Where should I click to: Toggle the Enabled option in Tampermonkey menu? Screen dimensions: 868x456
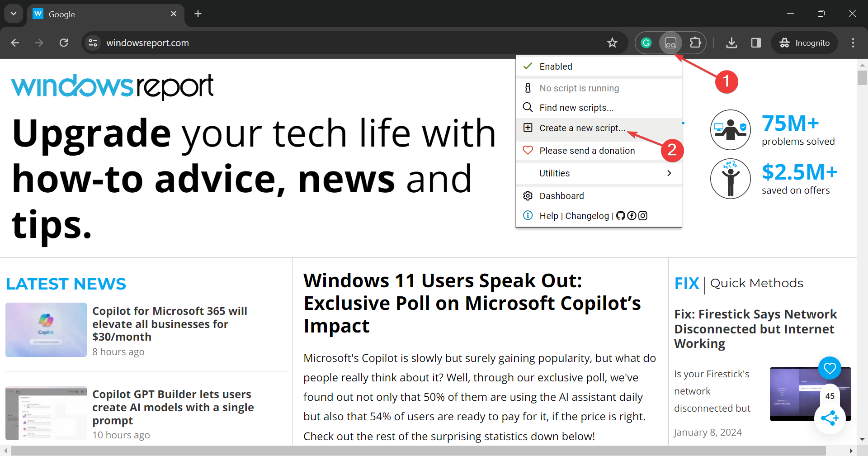[x=599, y=66]
